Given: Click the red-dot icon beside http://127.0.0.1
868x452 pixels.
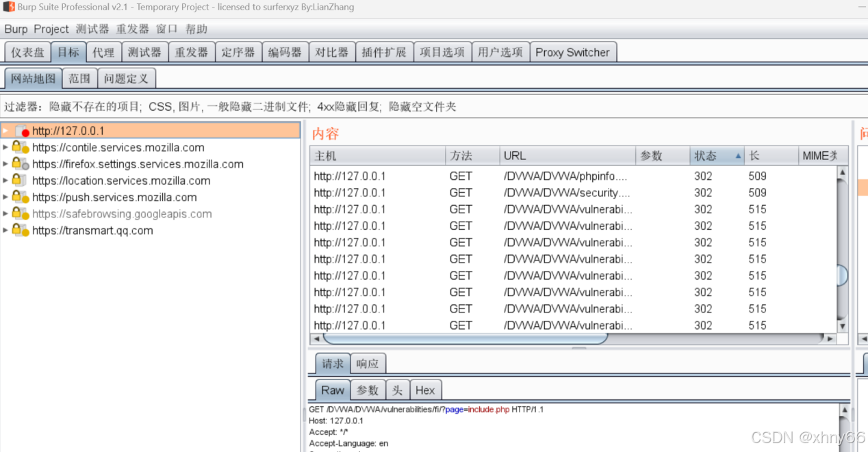Looking at the screenshot, I should pyautogui.click(x=21, y=131).
